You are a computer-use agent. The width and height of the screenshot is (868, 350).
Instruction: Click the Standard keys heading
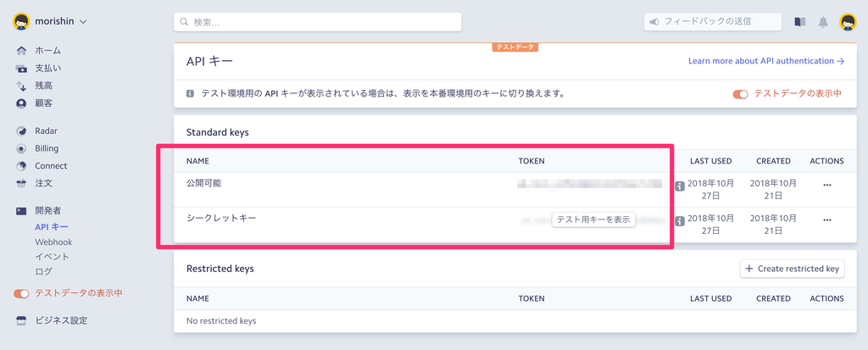(x=218, y=132)
